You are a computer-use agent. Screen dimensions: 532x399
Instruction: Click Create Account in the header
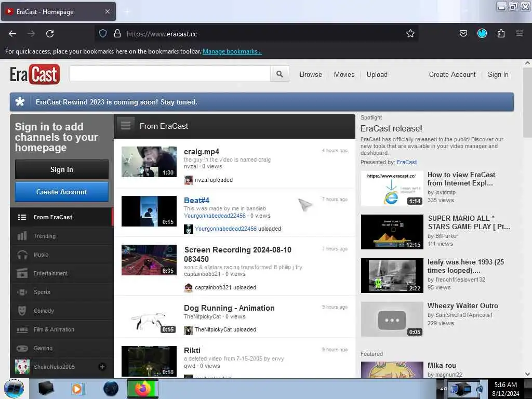click(452, 74)
